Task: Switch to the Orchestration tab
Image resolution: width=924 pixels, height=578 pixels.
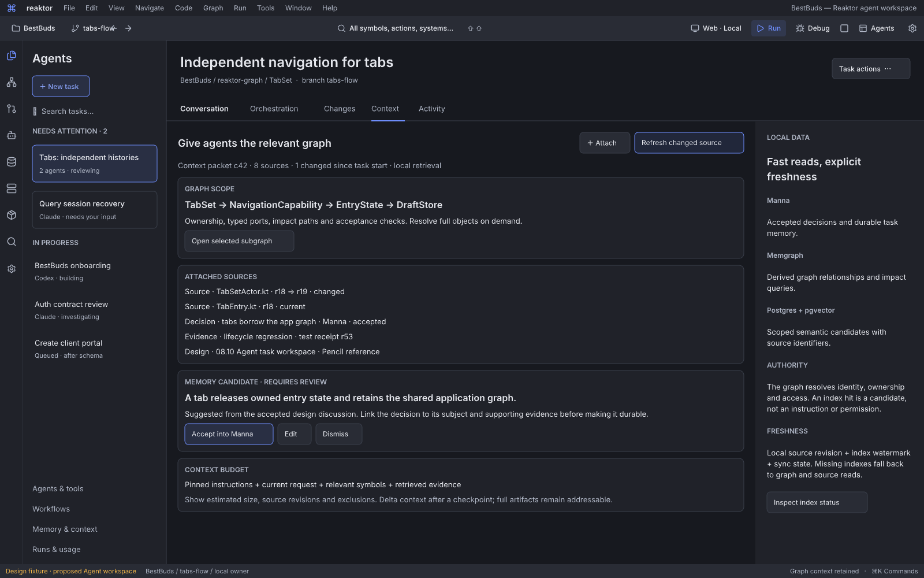Action: (274, 109)
